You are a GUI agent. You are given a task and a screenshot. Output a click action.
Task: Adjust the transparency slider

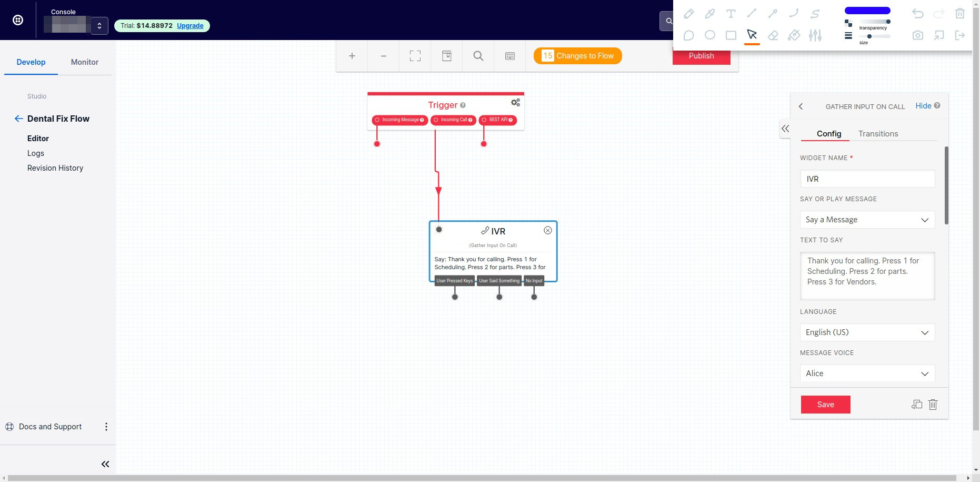[874, 22]
